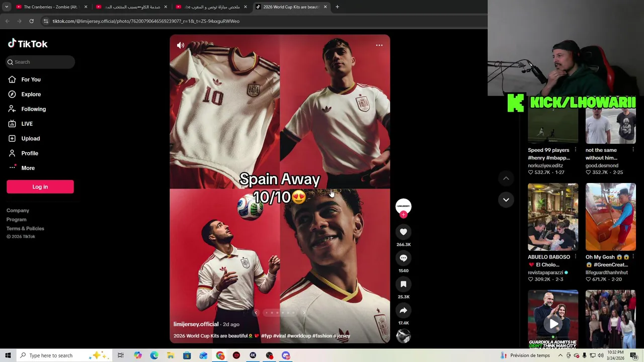This screenshot has width=644, height=362.
Task: Open the tab search dropdown
Action: pyautogui.click(x=7, y=7)
